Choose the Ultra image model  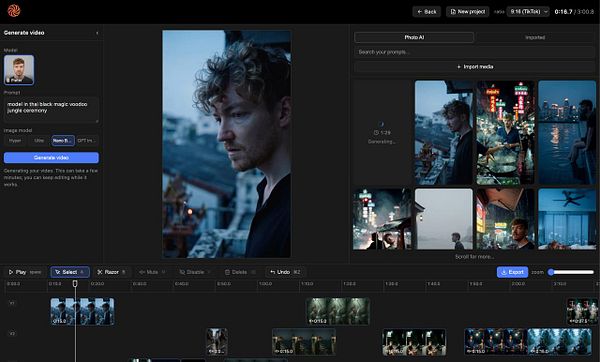click(39, 140)
